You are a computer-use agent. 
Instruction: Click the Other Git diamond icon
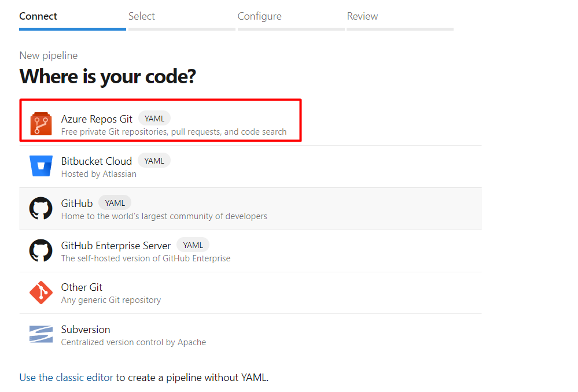point(41,293)
